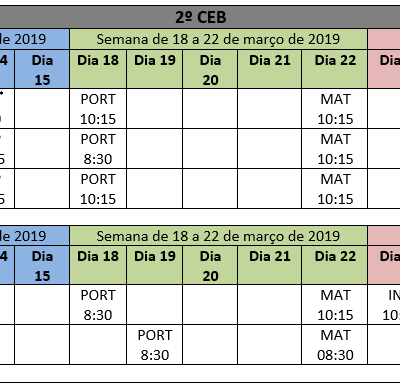Select Dia 21 header in top table
Viewport: 400px width, 389px height.
point(269,69)
